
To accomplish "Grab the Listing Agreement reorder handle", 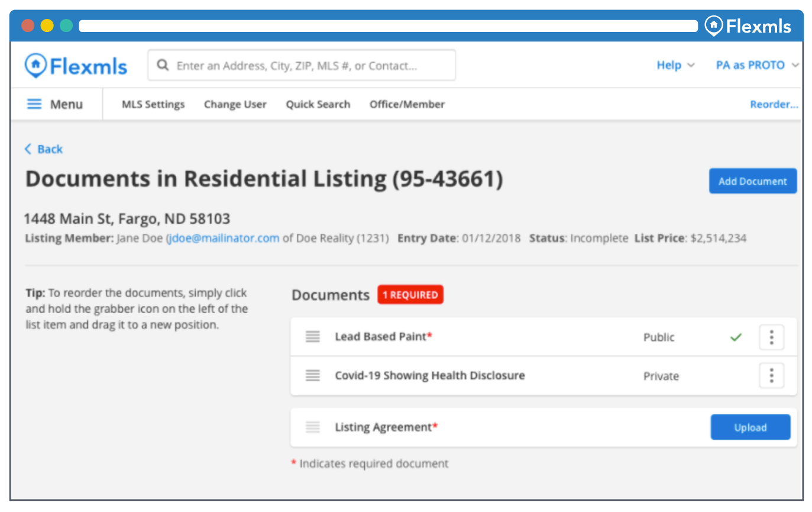I will click(313, 427).
